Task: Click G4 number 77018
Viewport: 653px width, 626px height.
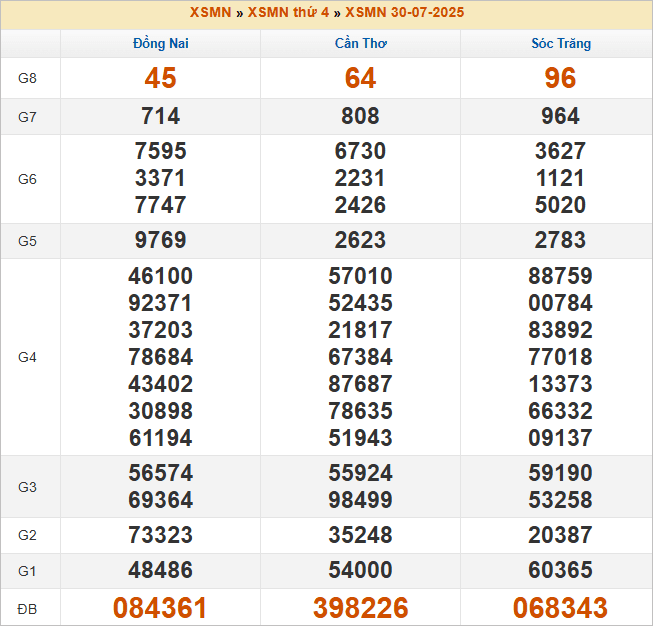Action: tap(561, 357)
